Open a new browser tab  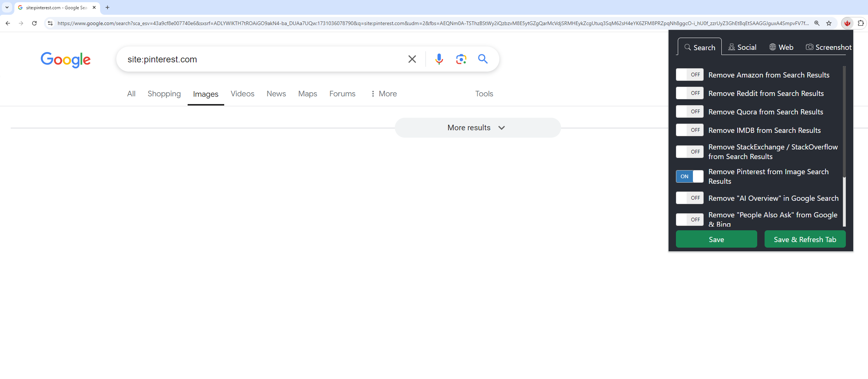coord(107,7)
